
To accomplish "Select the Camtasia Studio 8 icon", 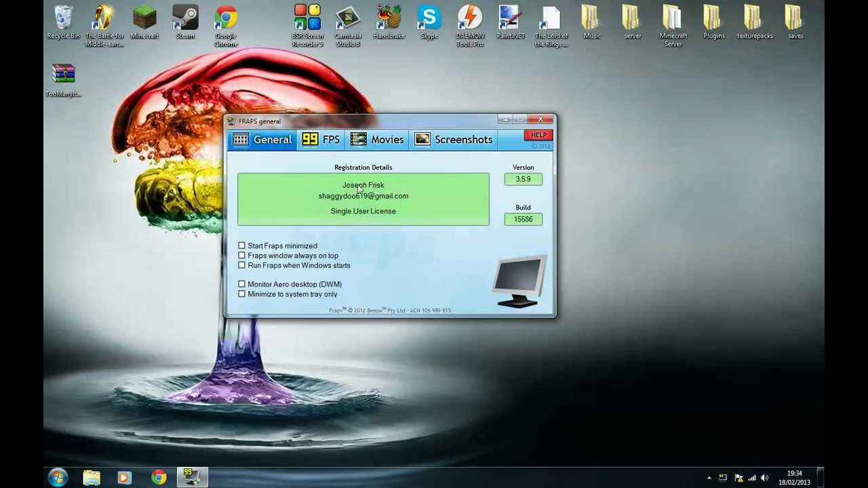I will coord(348,26).
